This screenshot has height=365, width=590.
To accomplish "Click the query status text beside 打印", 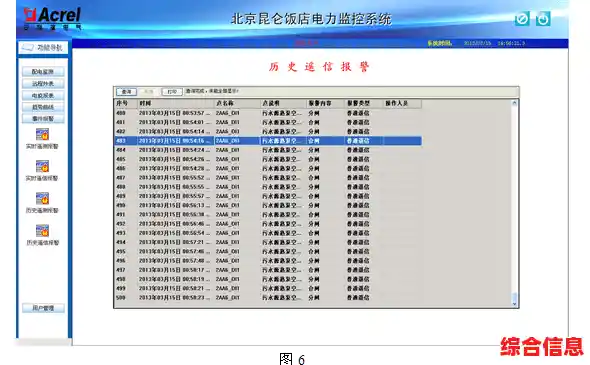I will tap(212, 91).
